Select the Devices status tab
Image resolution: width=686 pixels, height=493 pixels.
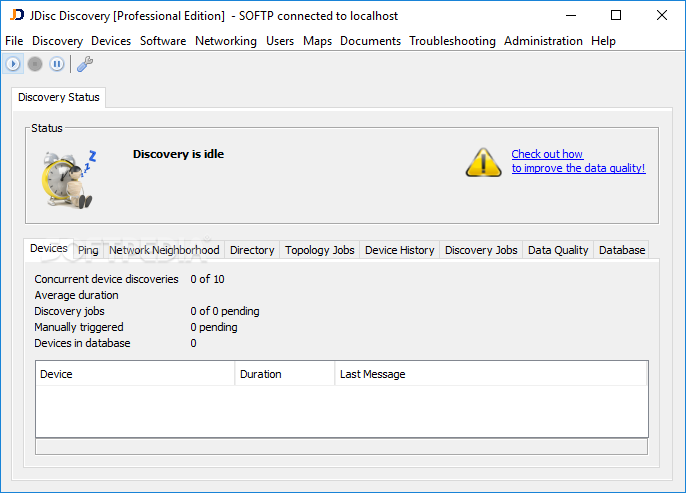point(49,248)
